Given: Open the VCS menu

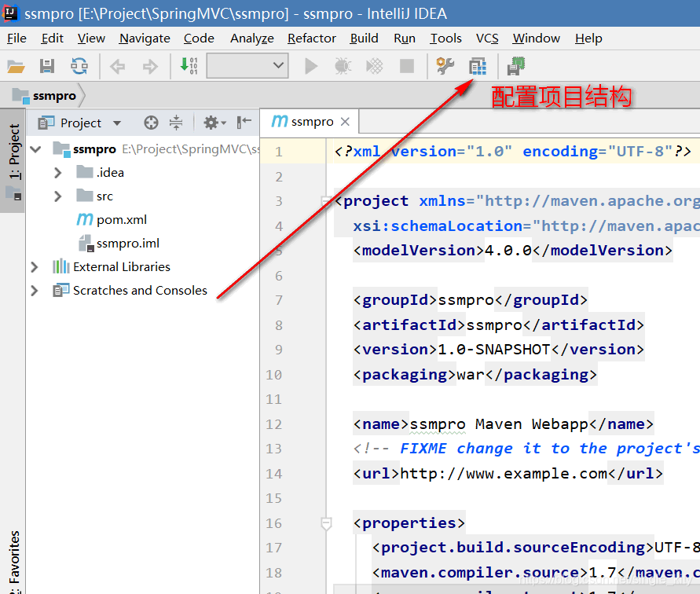Looking at the screenshot, I should (x=487, y=38).
